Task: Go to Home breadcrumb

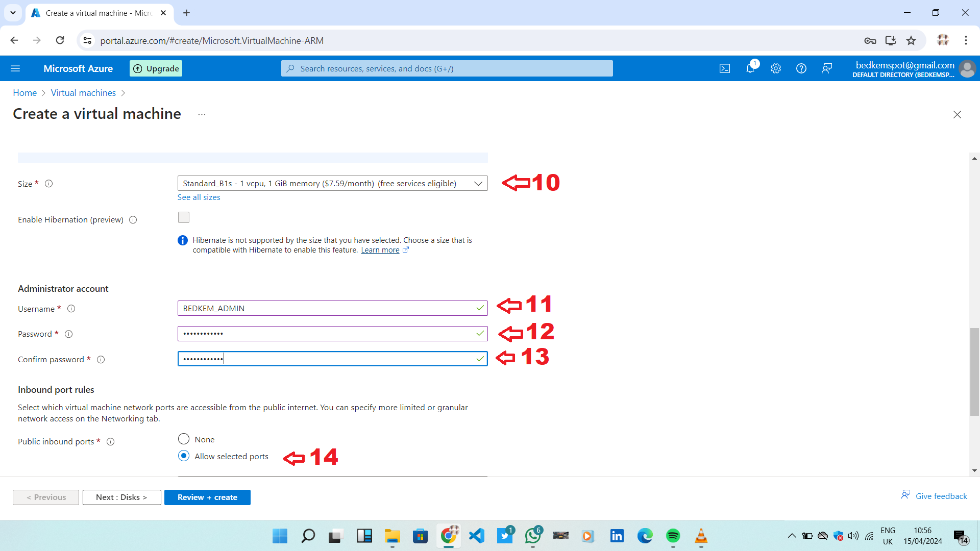Action: 24,93
